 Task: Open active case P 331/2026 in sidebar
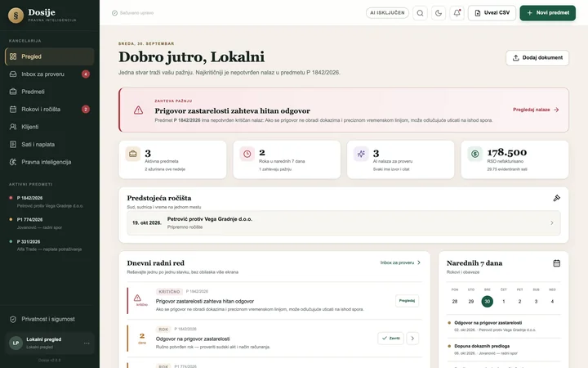click(50, 245)
